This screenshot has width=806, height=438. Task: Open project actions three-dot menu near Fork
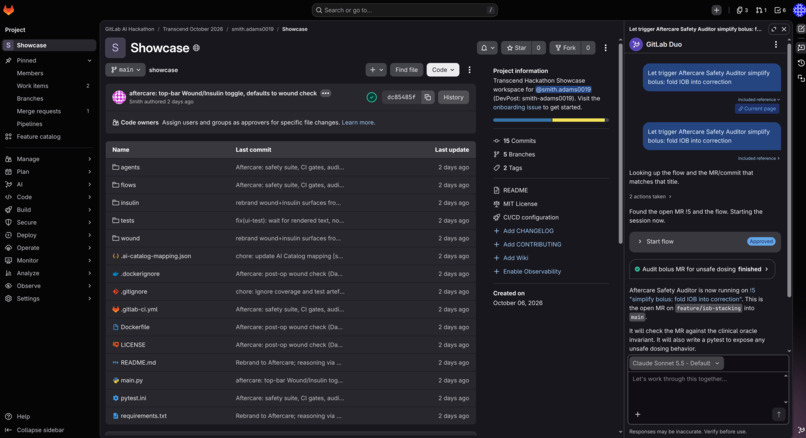[x=606, y=48]
